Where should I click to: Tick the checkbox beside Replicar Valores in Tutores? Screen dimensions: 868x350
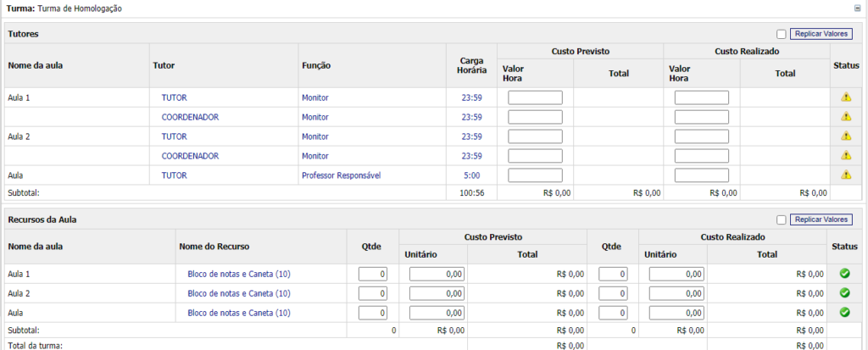click(781, 34)
